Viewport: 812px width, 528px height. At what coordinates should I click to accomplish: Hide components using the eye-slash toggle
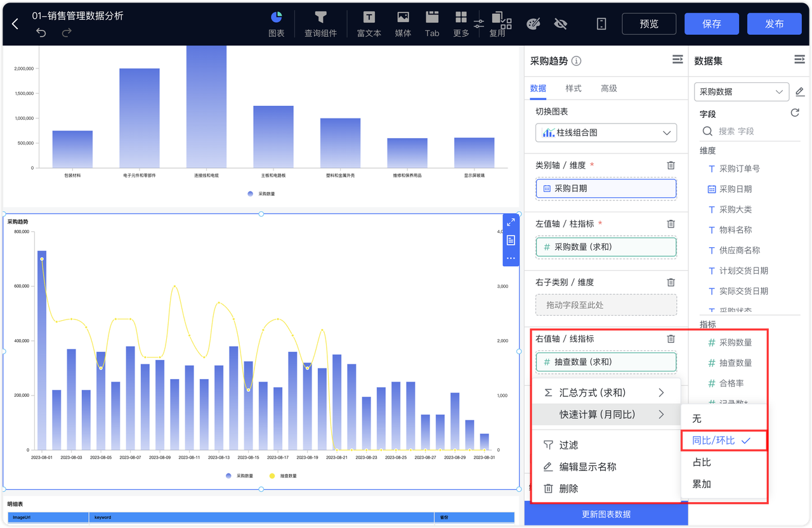coord(560,23)
